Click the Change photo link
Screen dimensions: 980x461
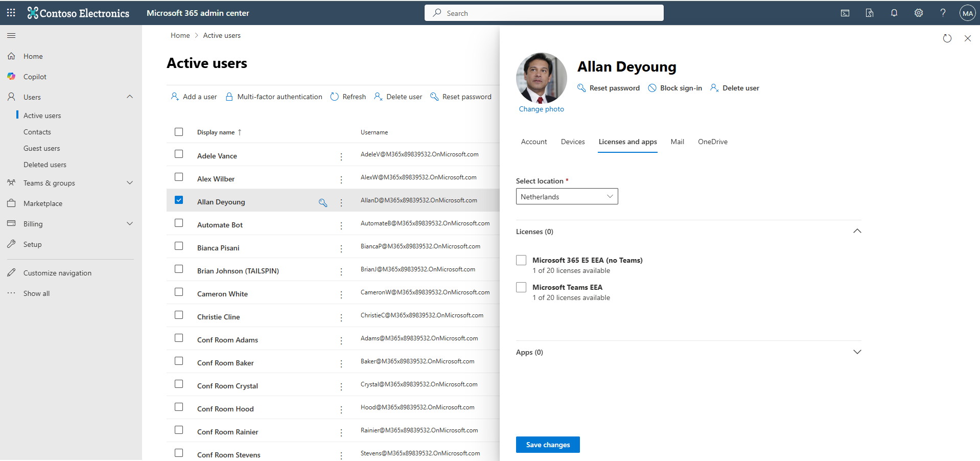tap(541, 109)
